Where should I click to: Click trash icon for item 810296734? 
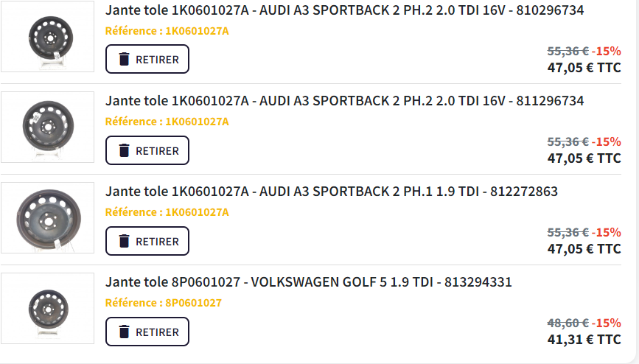[x=125, y=60]
